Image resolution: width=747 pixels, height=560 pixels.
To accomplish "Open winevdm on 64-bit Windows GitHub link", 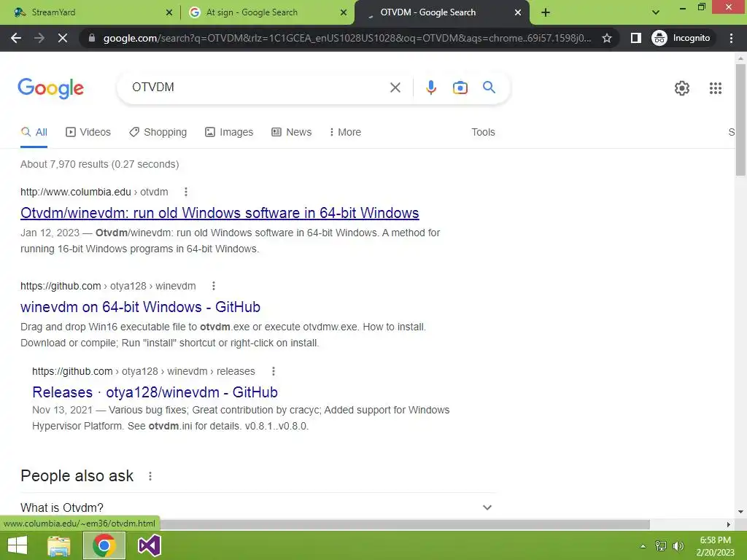I will (140, 307).
